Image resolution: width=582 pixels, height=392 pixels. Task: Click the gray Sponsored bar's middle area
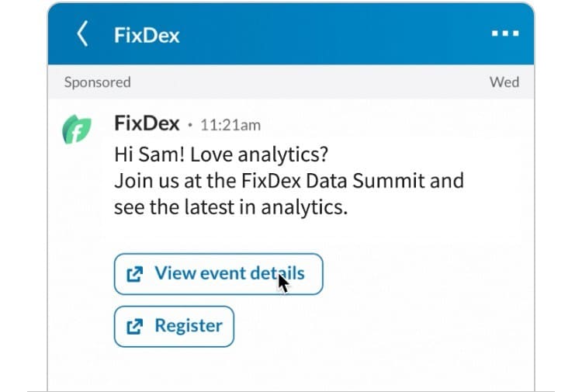[308, 82]
